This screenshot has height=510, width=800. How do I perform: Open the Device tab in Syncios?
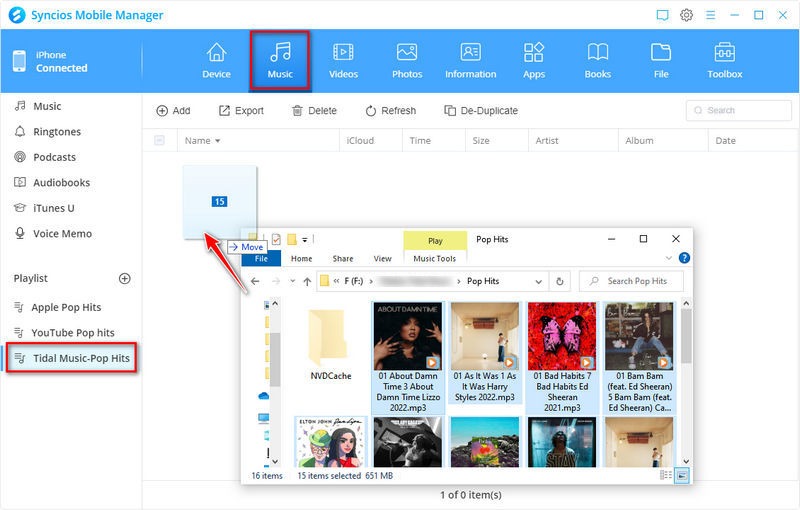pos(216,61)
